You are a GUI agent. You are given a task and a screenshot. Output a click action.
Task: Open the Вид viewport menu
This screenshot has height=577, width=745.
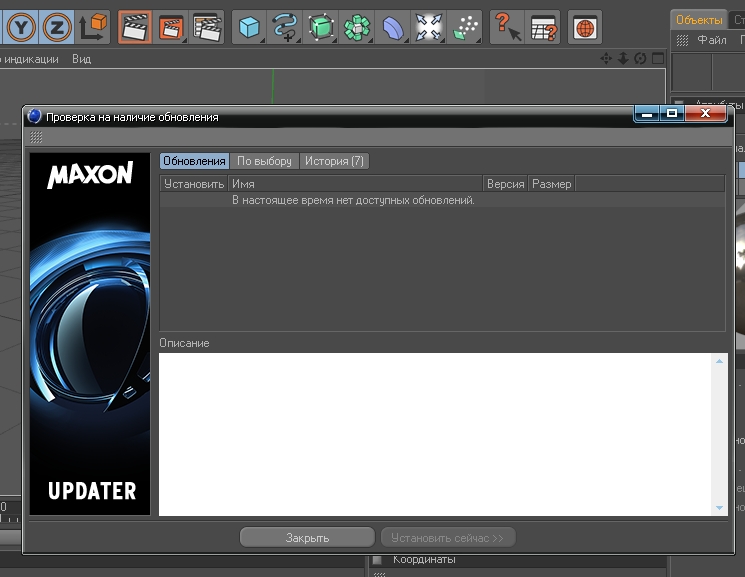point(82,59)
